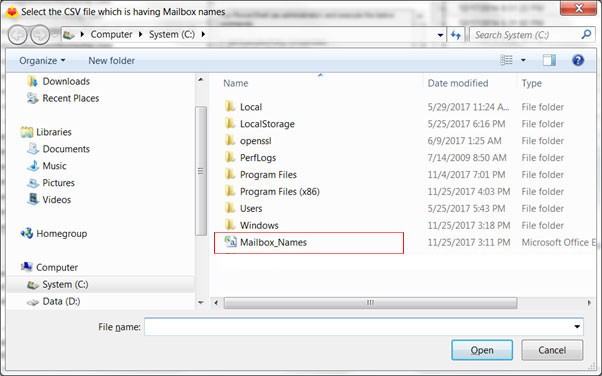Click the PerfLogs folder icon
The height and width of the screenshot is (376, 602).
(230, 157)
